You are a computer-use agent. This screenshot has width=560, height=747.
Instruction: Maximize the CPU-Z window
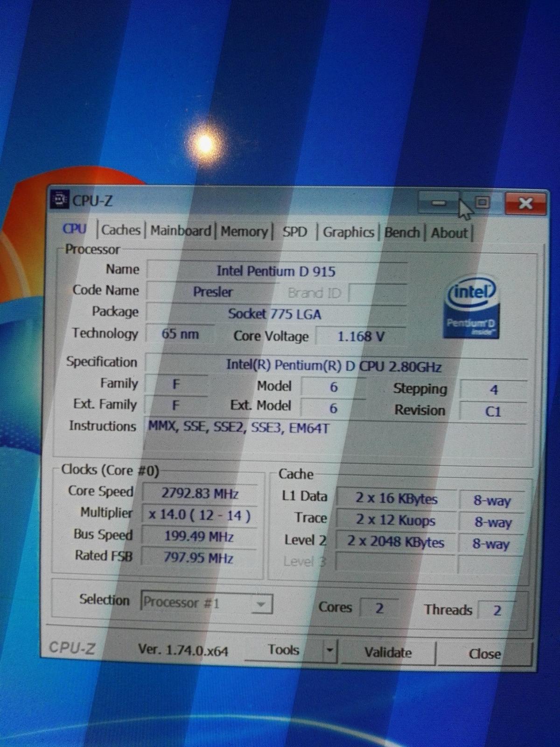(x=482, y=203)
